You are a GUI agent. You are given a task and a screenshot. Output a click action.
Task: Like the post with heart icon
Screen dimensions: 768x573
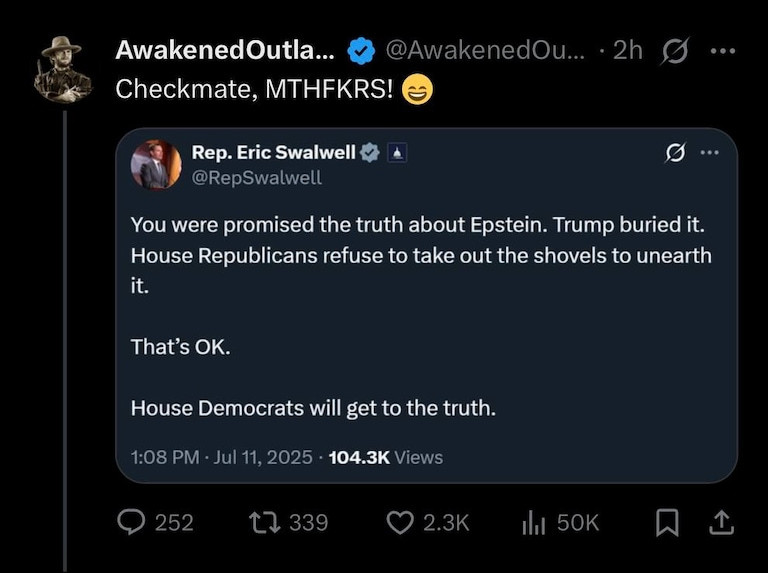click(x=400, y=521)
